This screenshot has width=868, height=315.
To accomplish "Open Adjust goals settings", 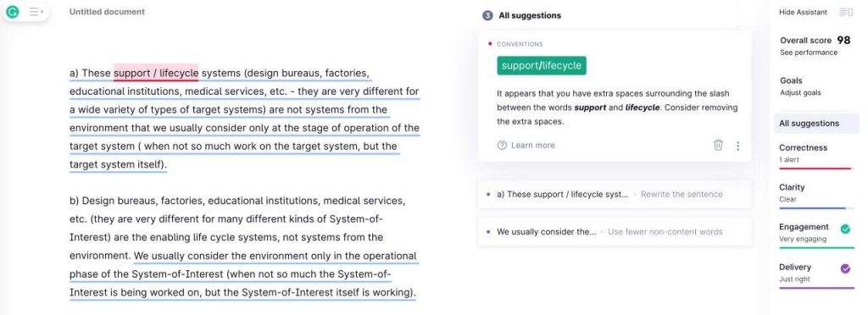I will coord(800,93).
